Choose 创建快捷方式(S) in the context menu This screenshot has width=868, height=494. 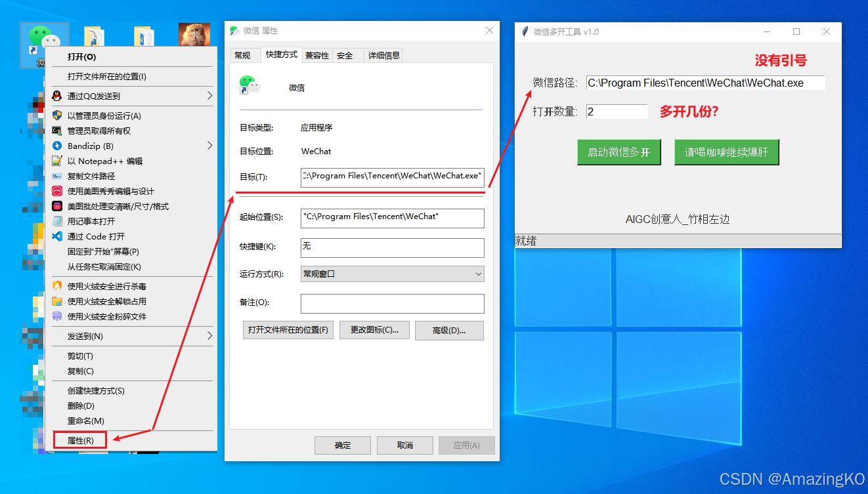pos(96,390)
